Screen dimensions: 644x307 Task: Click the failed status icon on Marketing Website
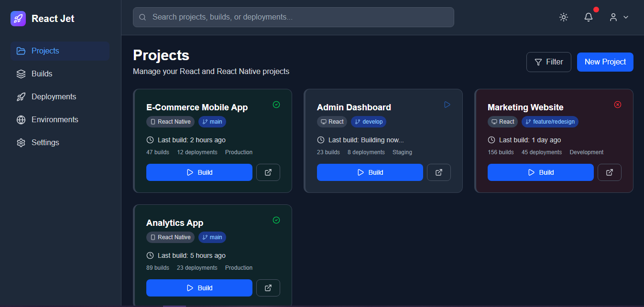pos(618,105)
